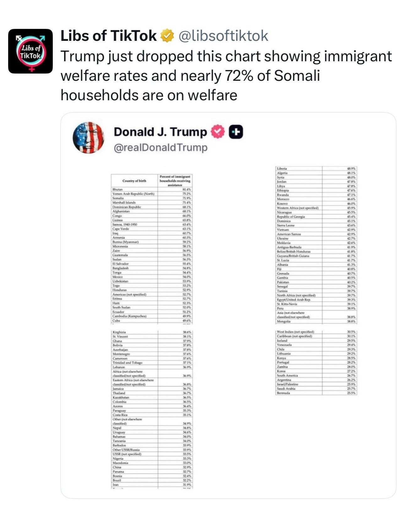Click the "Country of birth" column header
Viewport: 405px width, 532px height.
pyautogui.click(x=134, y=181)
